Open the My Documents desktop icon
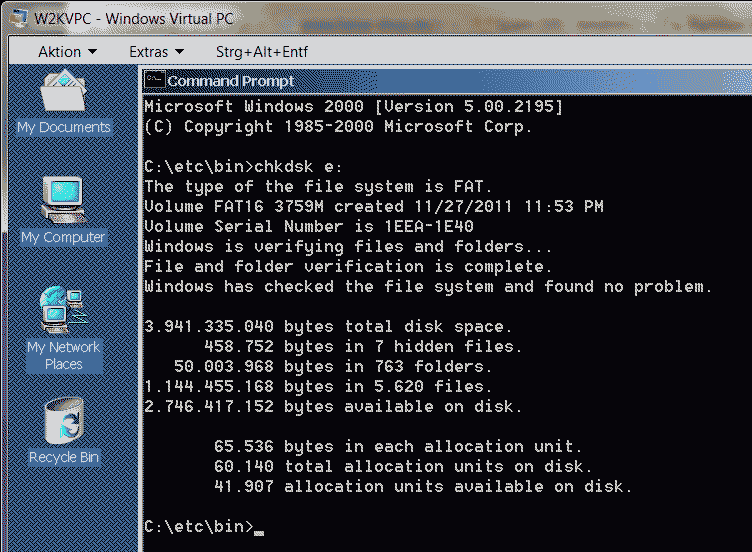Screen dimensions: 752x552 pyautogui.click(x=63, y=94)
